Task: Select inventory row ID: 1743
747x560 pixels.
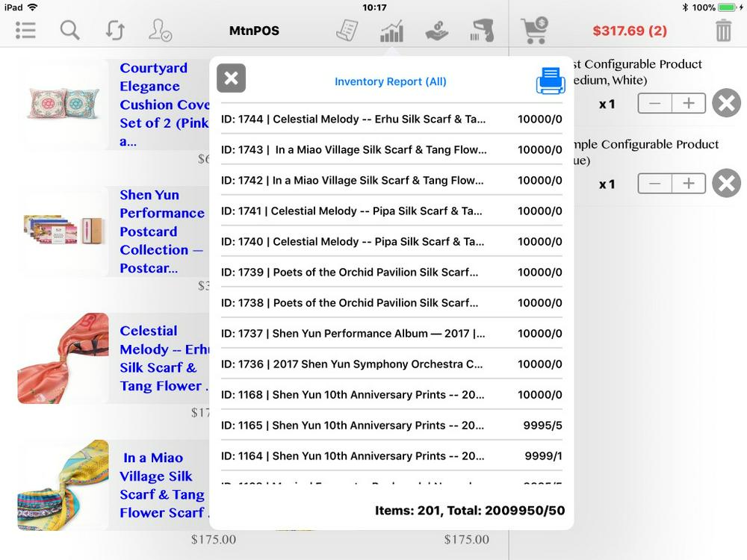Action: pyautogui.click(x=391, y=149)
